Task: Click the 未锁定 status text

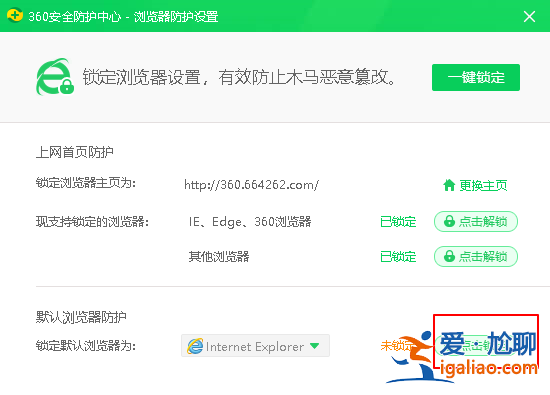Action: 397,346
